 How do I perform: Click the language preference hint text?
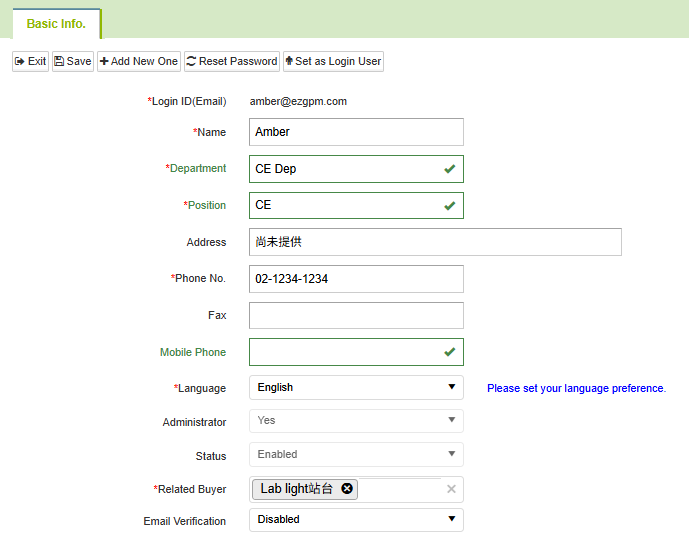577,388
